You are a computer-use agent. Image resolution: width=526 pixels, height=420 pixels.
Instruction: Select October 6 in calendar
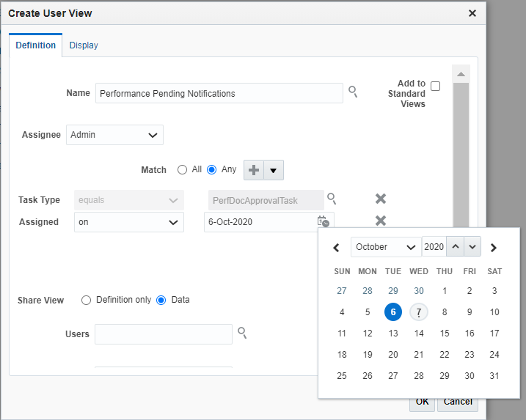tap(393, 312)
